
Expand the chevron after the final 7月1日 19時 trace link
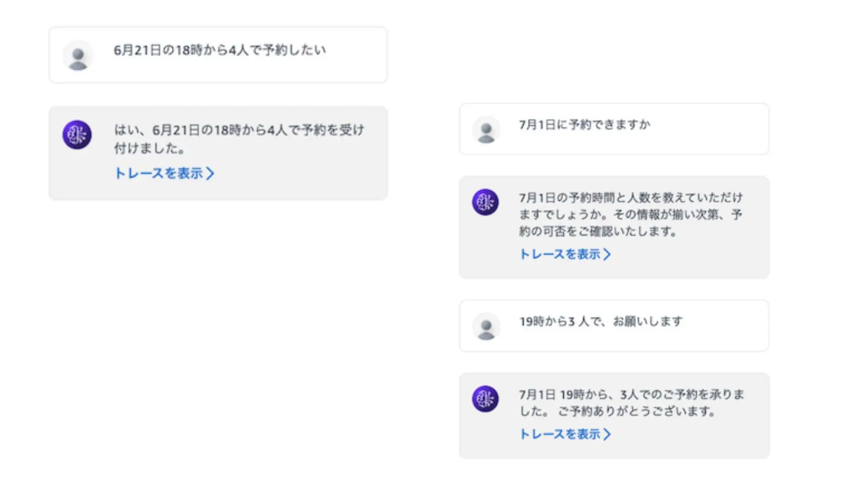click(x=607, y=434)
